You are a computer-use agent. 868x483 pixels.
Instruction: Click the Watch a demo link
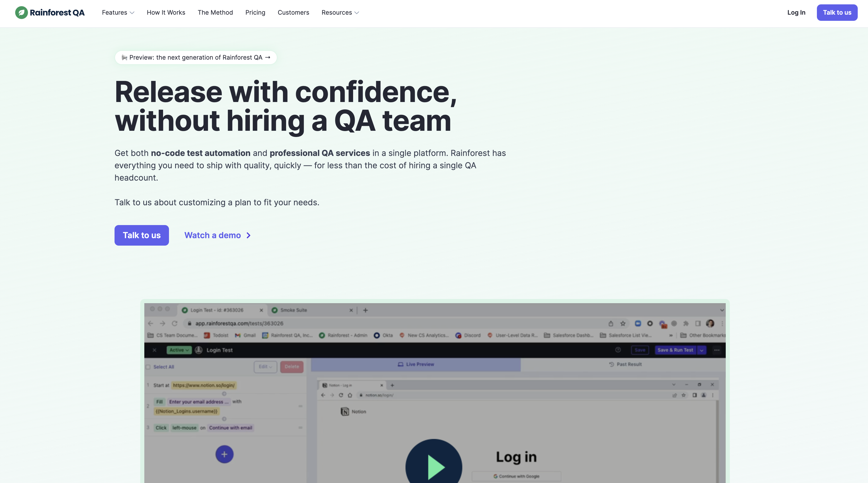(213, 235)
